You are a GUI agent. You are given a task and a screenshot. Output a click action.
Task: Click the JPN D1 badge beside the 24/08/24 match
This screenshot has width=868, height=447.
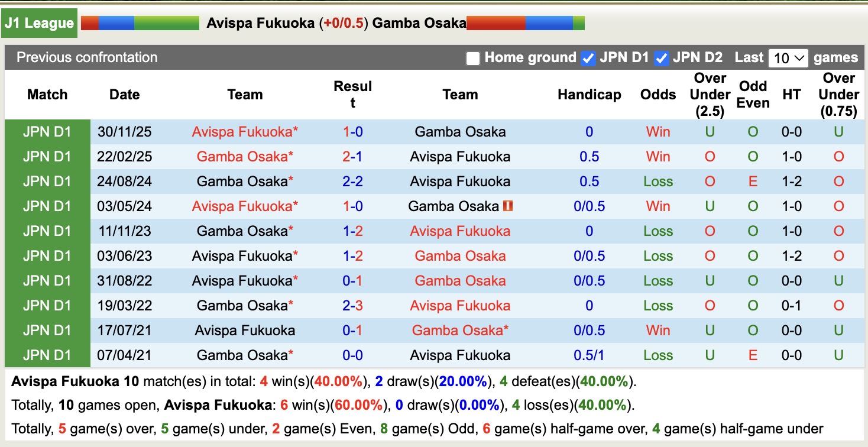[x=47, y=181]
